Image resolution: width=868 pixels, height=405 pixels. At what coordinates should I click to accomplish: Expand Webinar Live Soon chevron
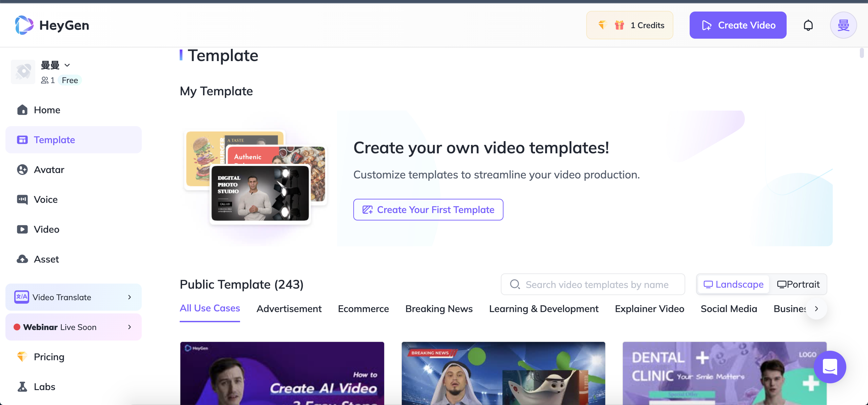130,327
